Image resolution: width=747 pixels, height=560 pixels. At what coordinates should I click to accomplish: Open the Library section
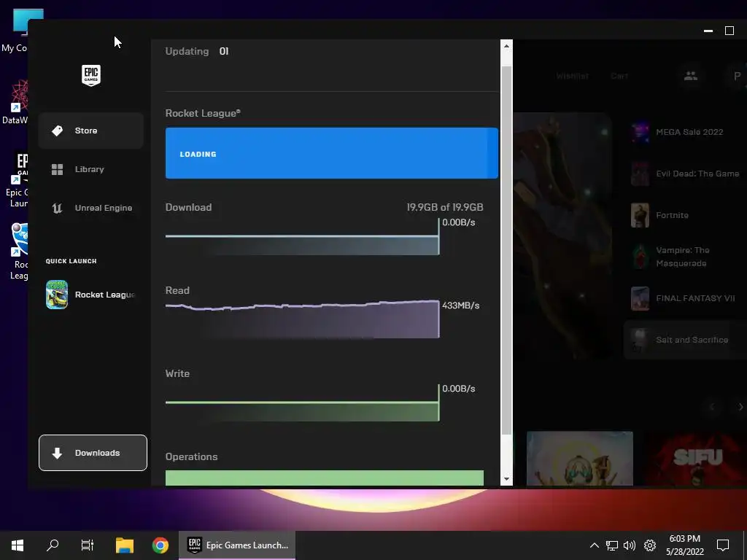point(91,169)
